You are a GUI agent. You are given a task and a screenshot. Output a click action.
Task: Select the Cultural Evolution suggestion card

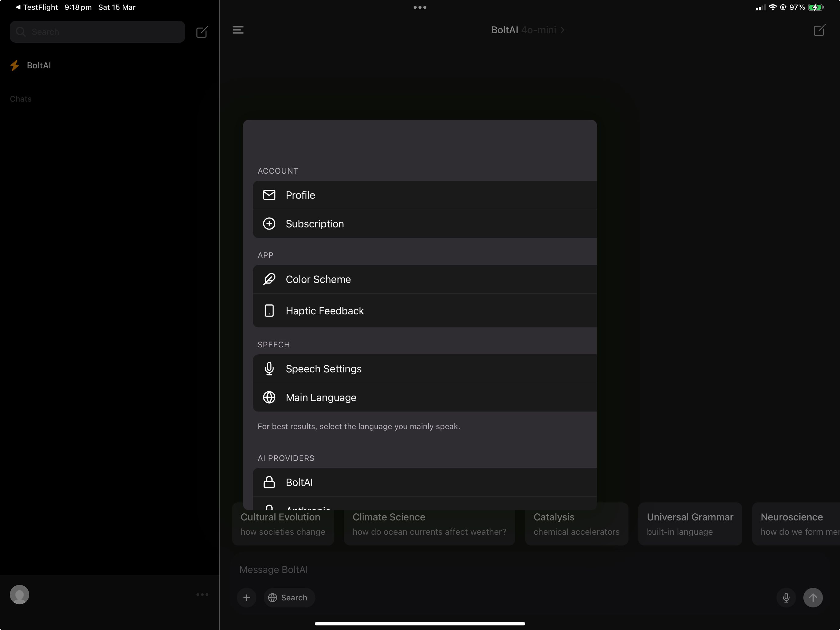click(283, 524)
